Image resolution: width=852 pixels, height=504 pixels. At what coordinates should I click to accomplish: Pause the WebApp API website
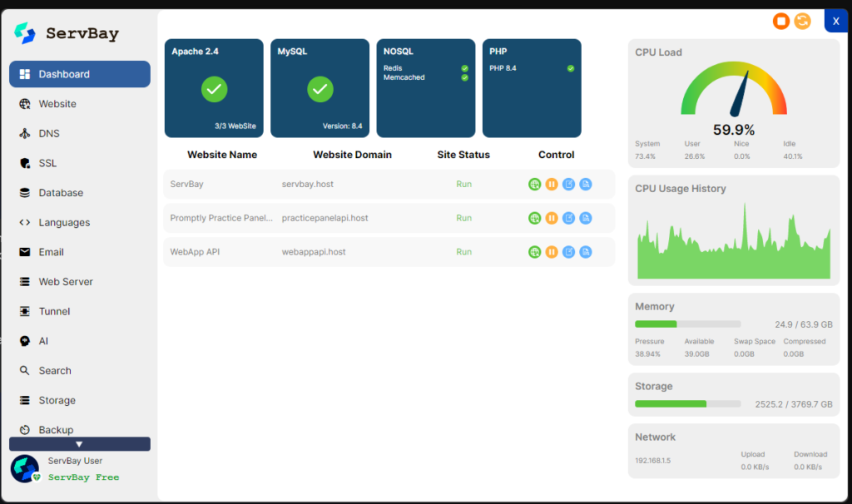tap(552, 252)
